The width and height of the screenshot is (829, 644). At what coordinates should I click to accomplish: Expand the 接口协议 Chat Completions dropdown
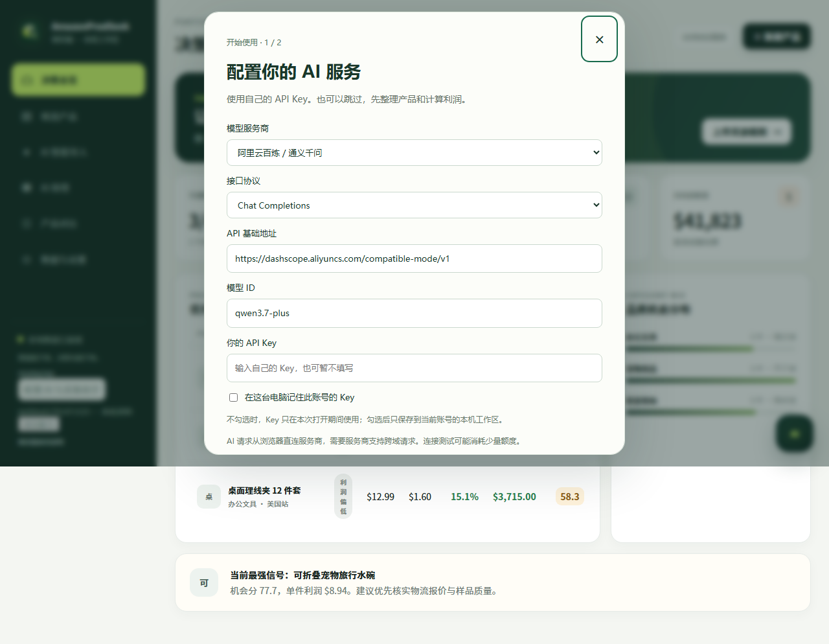[x=414, y=205]
